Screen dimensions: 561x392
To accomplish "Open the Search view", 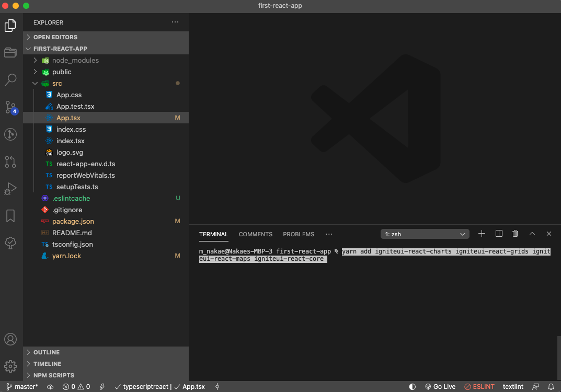I will 10,79.
